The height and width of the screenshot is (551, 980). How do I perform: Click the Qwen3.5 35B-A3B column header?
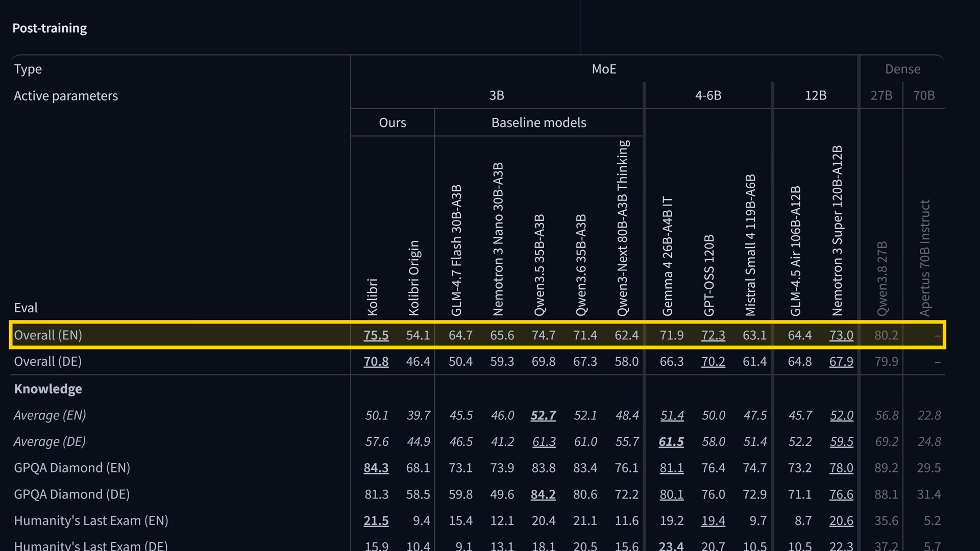[x=539, y=265]
